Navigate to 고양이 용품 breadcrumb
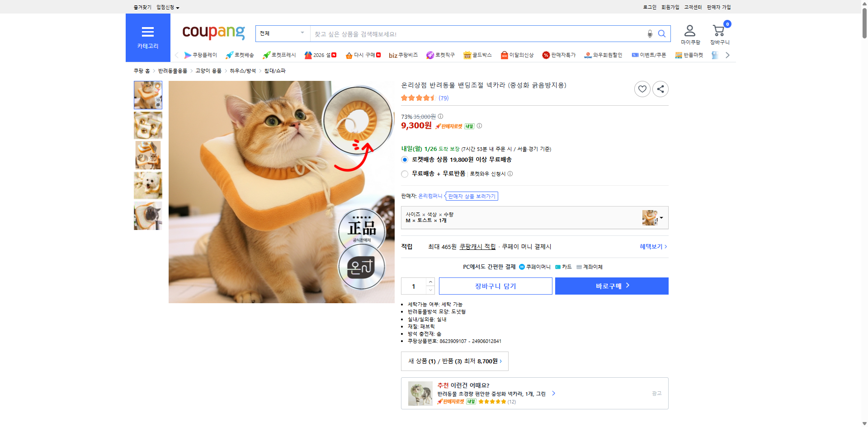 point(208,70)
